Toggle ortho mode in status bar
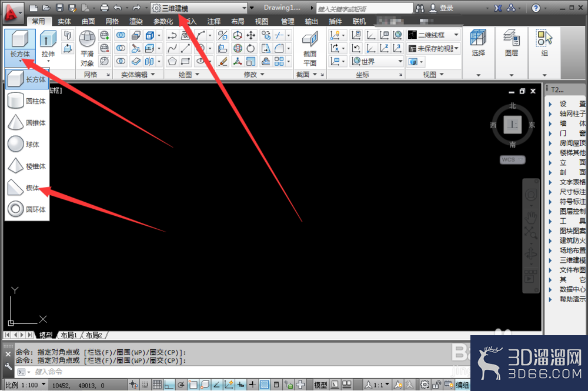The height and width of the screenshot is (391, 588). pyautogui.click(x=169, y=385)
